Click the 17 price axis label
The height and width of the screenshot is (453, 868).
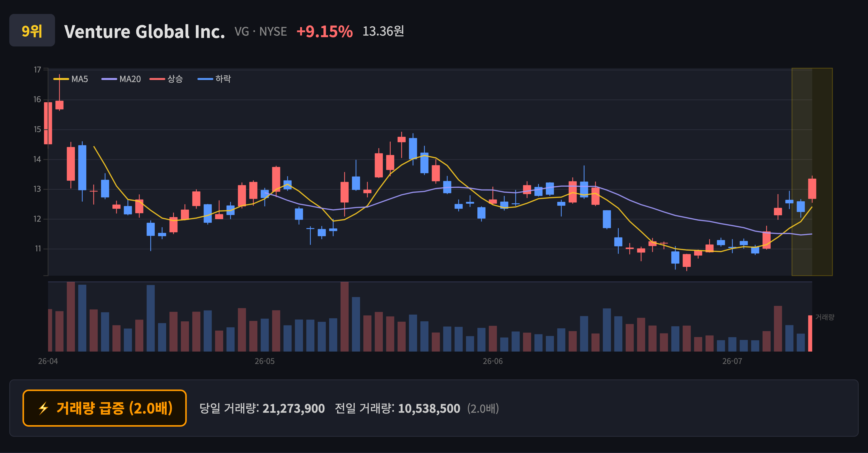pos(37,70)
